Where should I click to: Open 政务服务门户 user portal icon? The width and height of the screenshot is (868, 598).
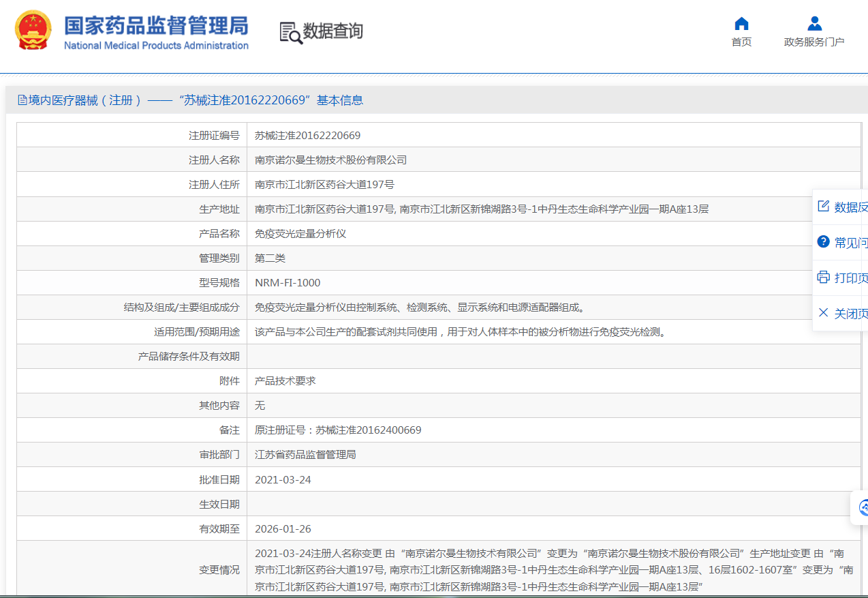(x=814, y=24)
